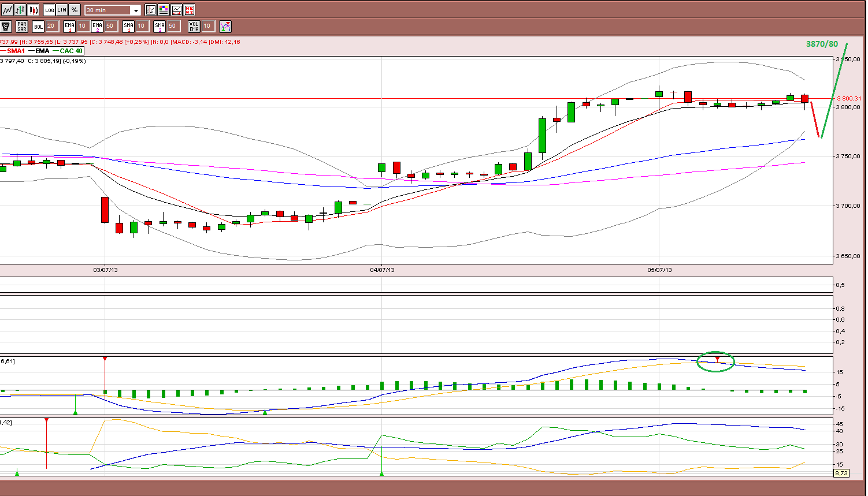The image size is (868, 496).
Task: Toggle the EMA 2 indicator
Action: [x=97, y=26]
